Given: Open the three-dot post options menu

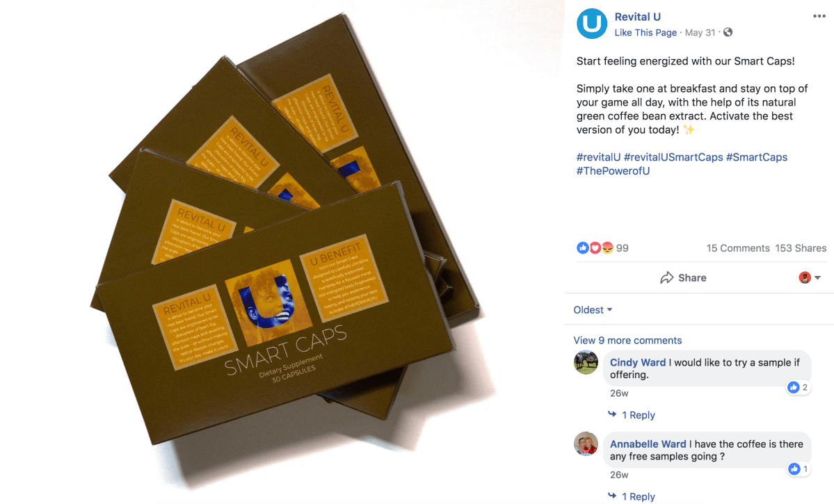Looking at the screenshot, I should pos(819,17).
